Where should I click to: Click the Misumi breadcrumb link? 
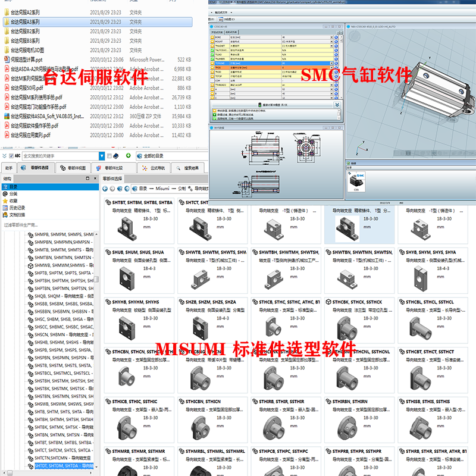[162, 189]
